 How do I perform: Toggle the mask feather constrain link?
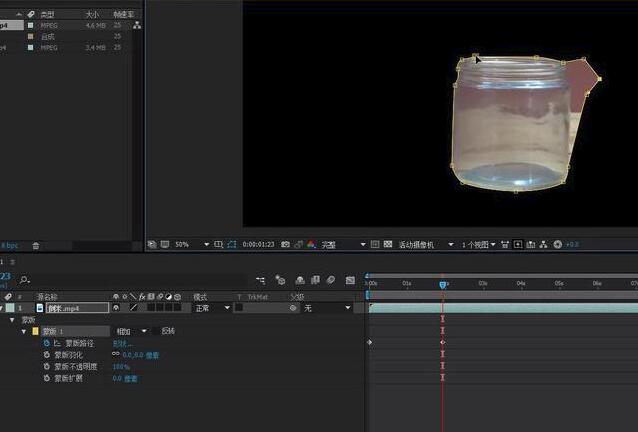click(x=115, y=355)
